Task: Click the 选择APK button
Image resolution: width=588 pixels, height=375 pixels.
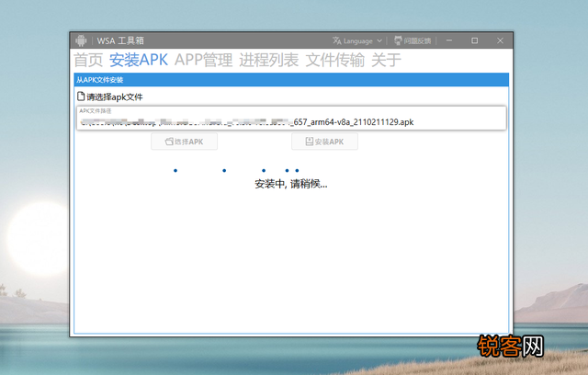Action: (x=184, y=142)
